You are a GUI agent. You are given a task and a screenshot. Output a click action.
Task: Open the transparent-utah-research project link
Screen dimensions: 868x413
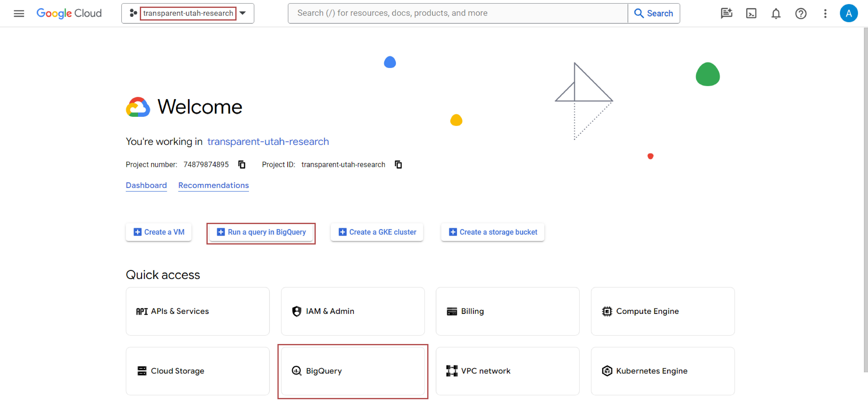(x=268, y=142)
